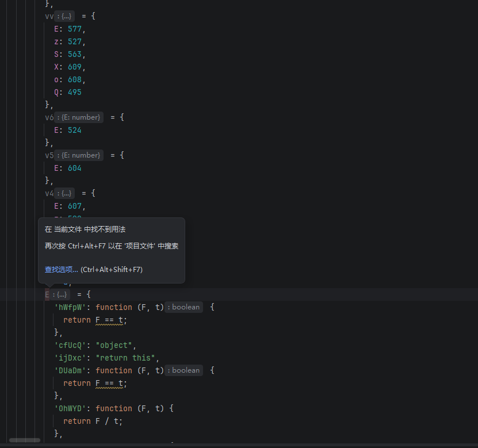Click the value 524 in the v6 object
The width and height of the screenshot is (478, 448).
point(75,130)
